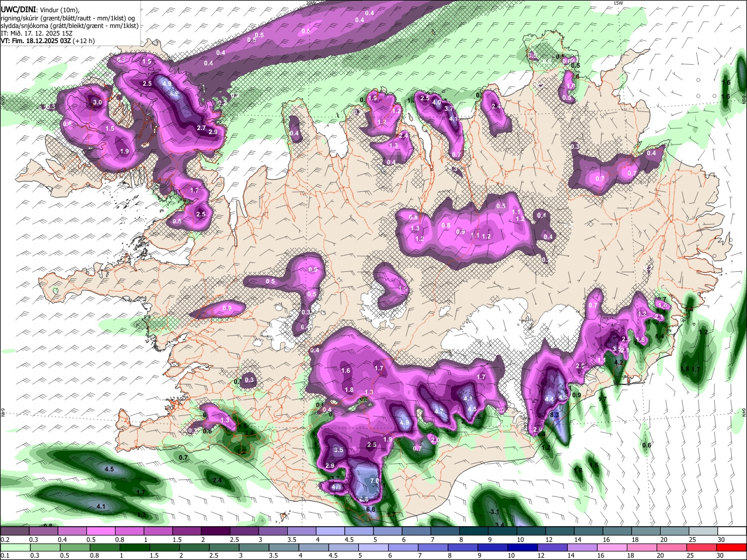This screenshot has height=560, width=747.
Task: Click the 3.4 value at the bottom edge
Action: [x=500, y=525]
